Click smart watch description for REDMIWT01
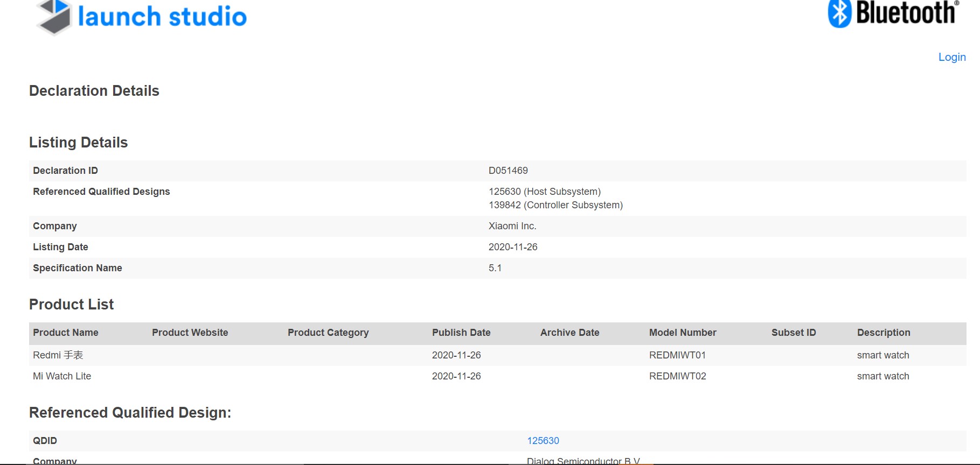Viewport: 980px width, 465px height. (x=883, y=355)
